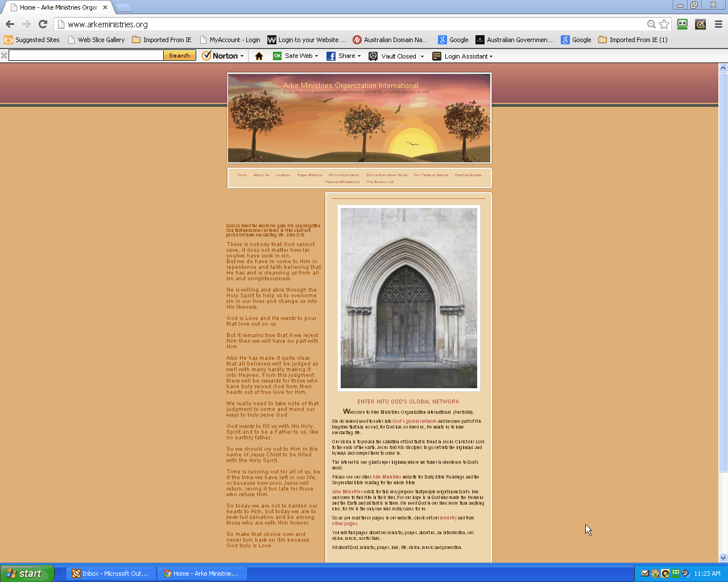The height and width of the screenshot is (582, 728).
Task: Click the Norton tray icon with checkmark
Action: click(x=665, y=573)
